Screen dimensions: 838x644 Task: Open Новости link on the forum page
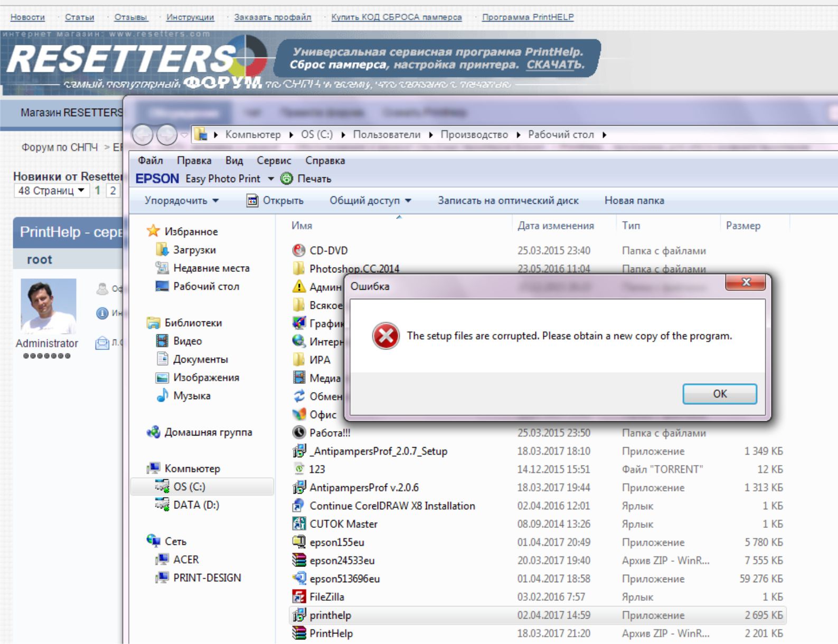27,17
